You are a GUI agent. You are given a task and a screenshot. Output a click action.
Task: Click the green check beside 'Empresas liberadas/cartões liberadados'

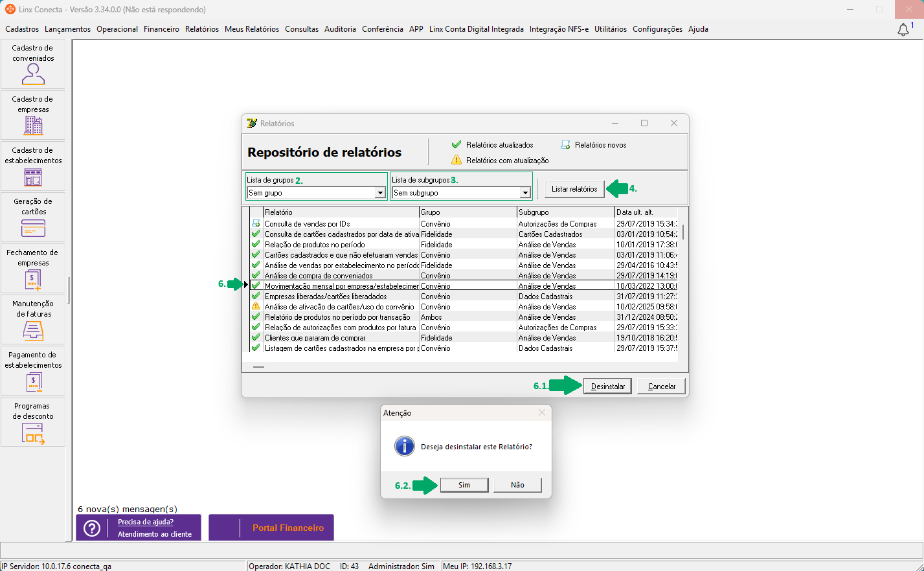pos(256,296)
